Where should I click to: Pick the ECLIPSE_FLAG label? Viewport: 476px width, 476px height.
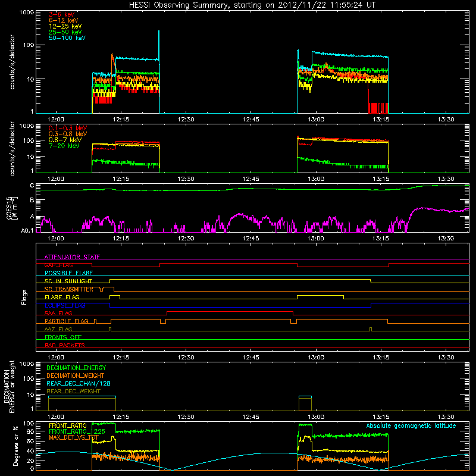coord(65,305)
